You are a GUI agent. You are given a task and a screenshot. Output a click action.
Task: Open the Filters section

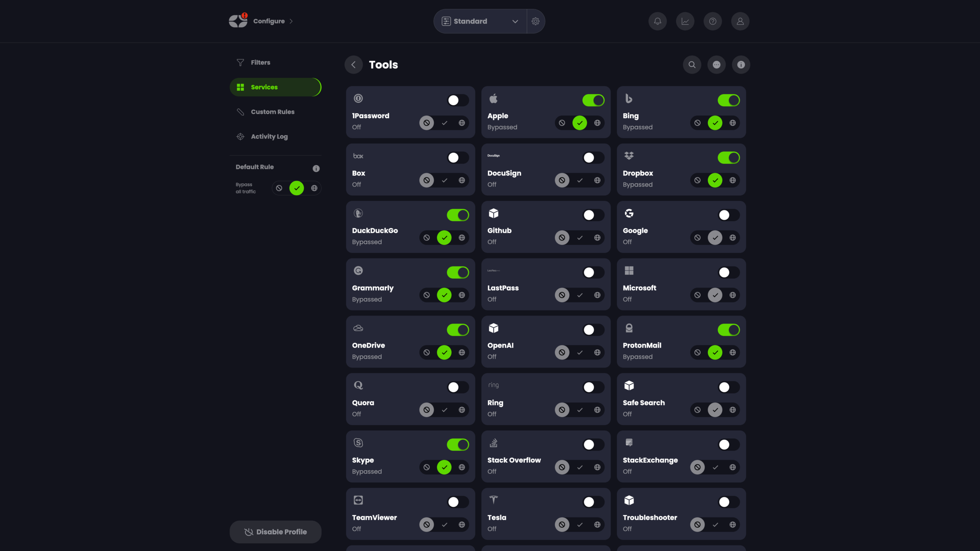275,62
